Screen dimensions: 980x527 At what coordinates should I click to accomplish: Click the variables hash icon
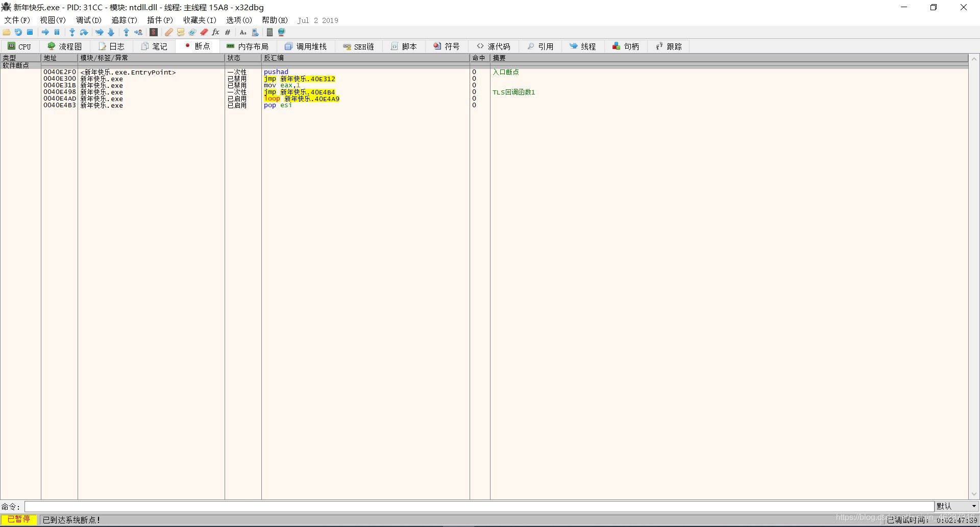(228, 32)
